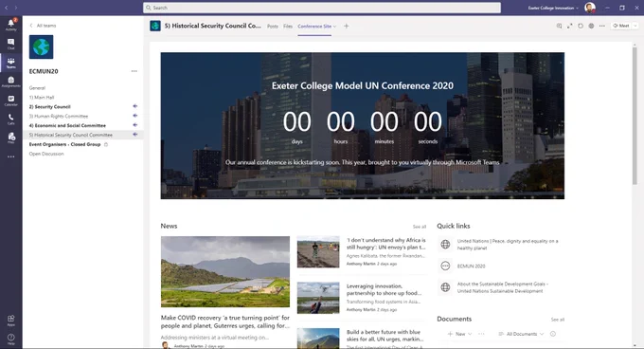
Task: Click meeting icon beside 2) Security Council
Action: 134,106
